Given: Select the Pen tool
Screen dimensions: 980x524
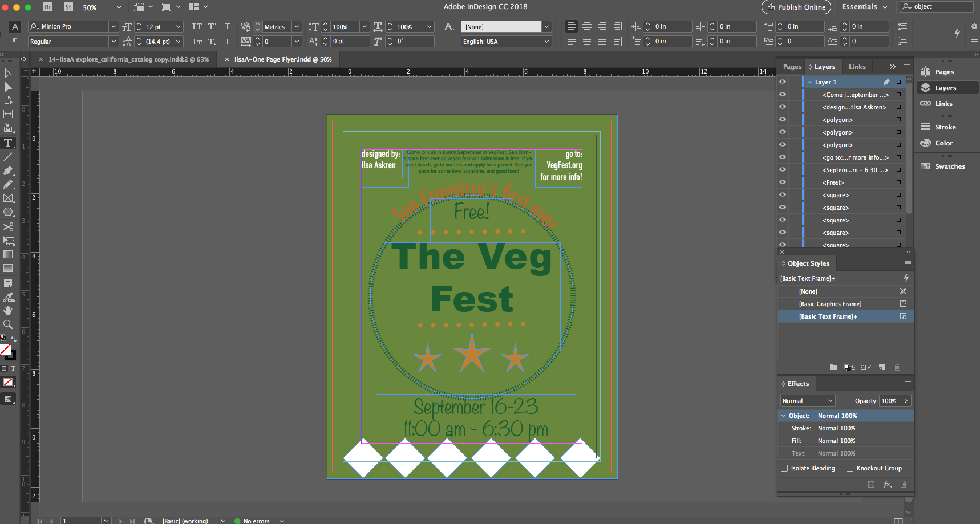Looking at the screenshot, I should point(8,170).
